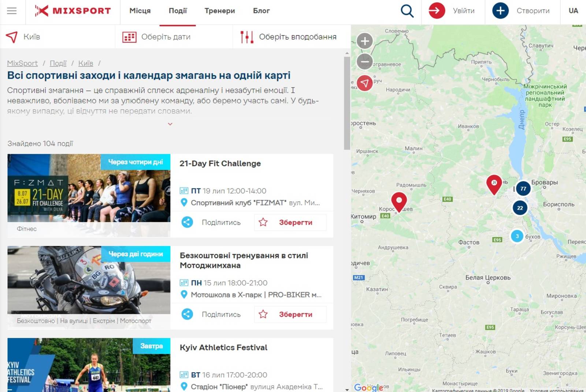
Task: Click the MixSport logo
Action: point(73,11)
